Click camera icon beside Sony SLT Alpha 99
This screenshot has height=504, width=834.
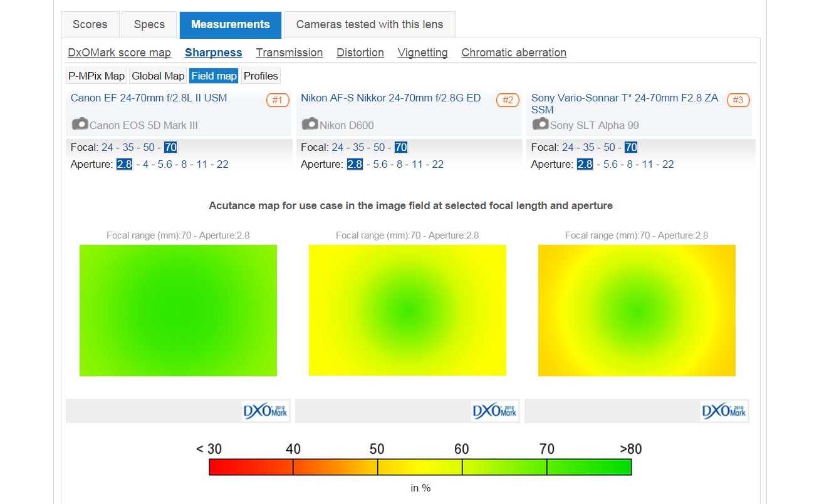541,124
